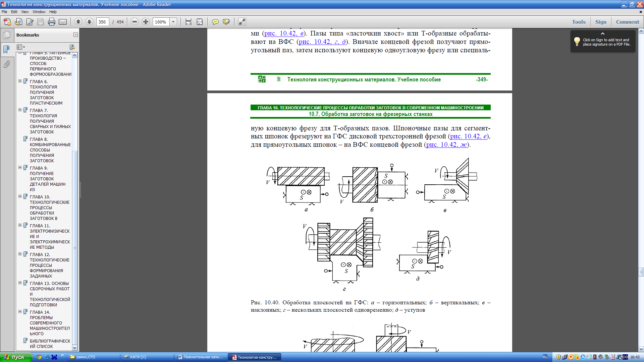Click the zoom percentage field showing 100%

(161, 22)
